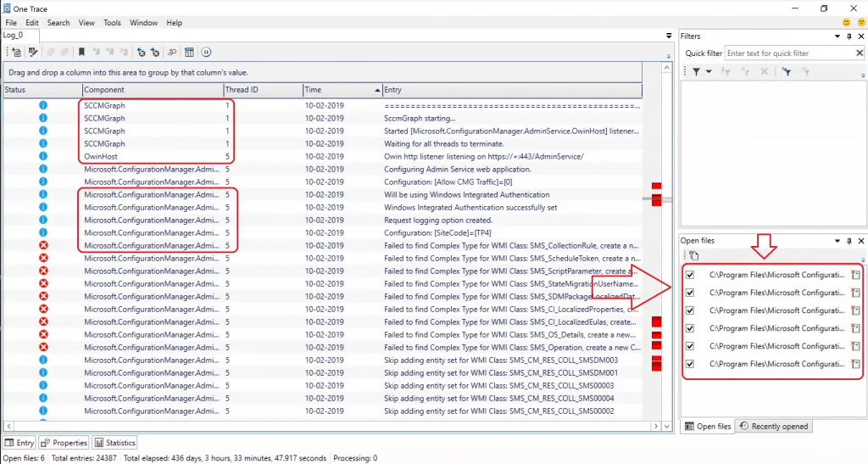Click the find binoculars toolbar icon

pos(172,52)
